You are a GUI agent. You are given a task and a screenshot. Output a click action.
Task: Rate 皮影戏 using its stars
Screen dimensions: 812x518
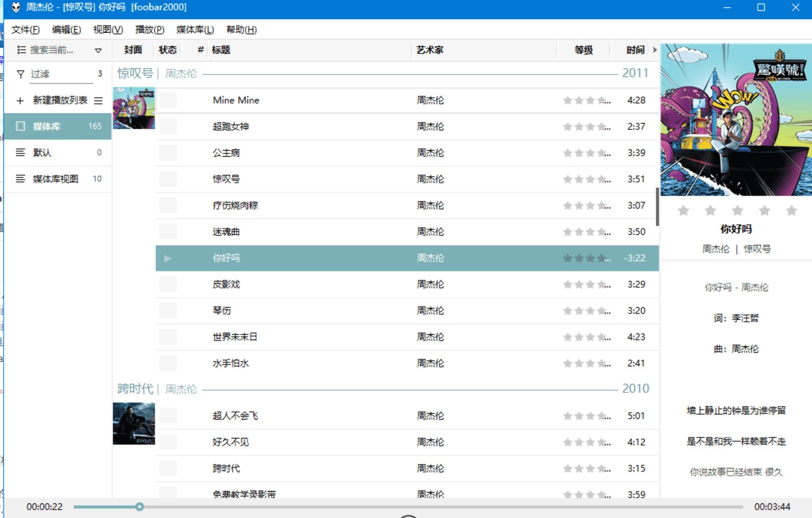coord(587,285)
